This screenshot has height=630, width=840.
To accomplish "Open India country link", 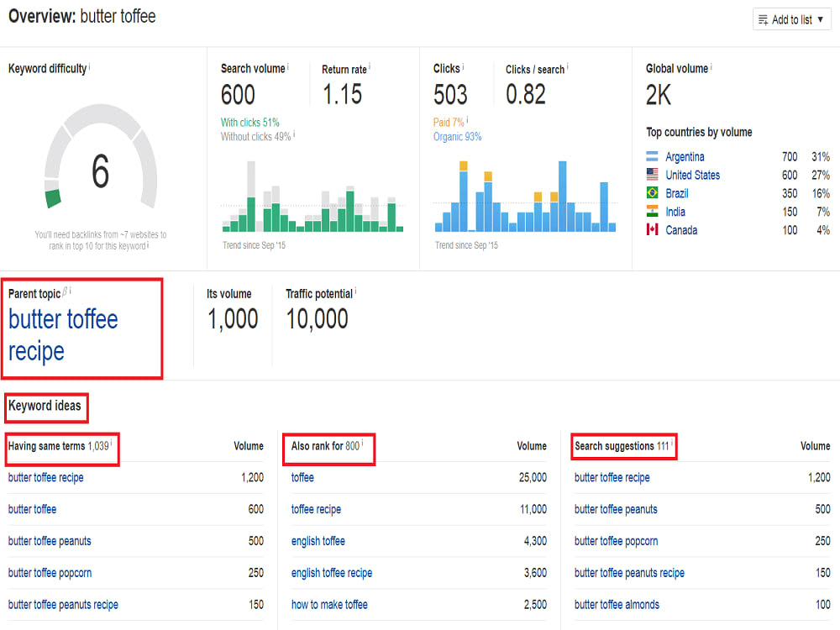I will pos(675,212).
